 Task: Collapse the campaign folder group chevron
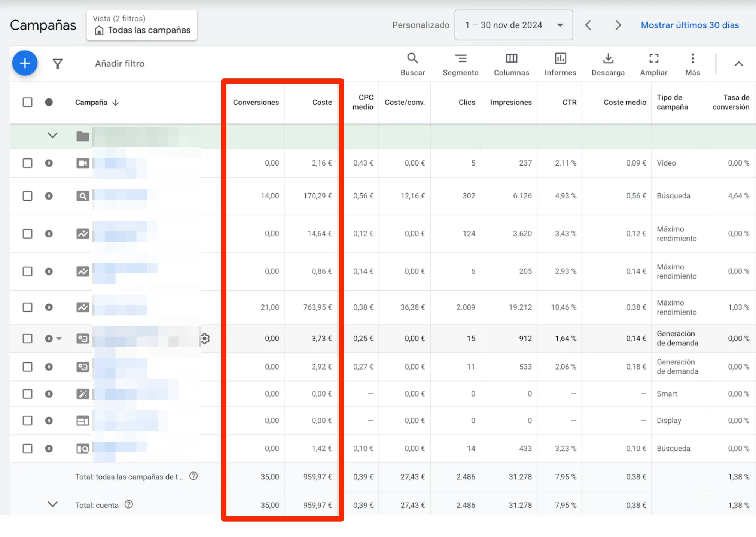(52, 136)
